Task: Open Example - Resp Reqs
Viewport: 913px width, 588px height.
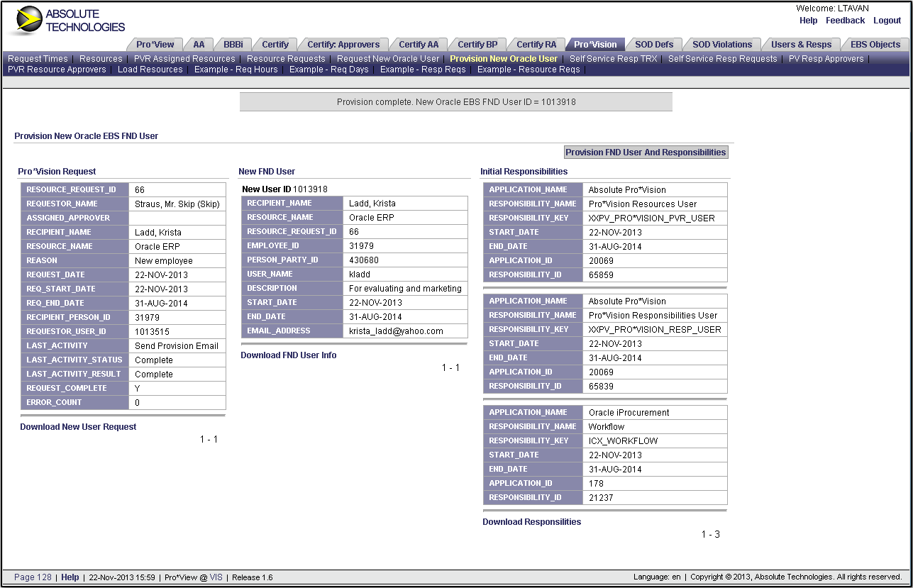Action: pos(423,70)
